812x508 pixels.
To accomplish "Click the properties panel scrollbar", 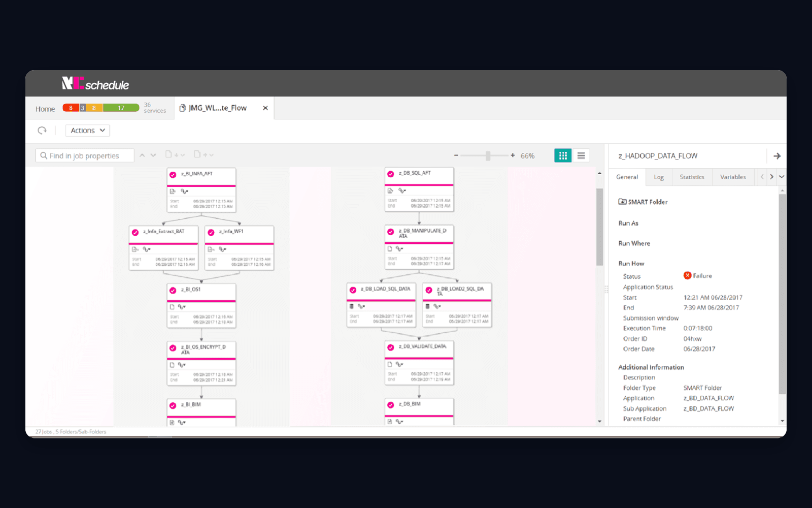I will point(782,294).
